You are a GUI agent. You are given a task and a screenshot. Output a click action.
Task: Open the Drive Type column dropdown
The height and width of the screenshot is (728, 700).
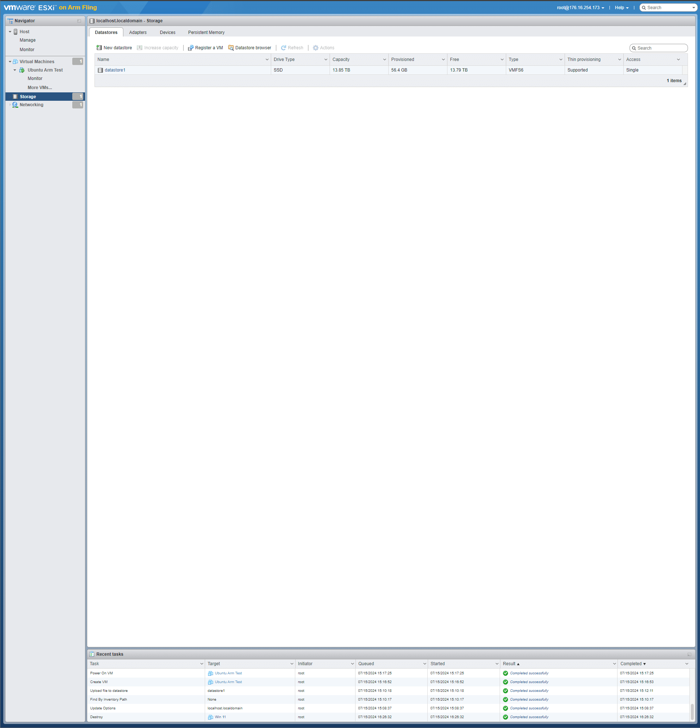click(326, 60)
